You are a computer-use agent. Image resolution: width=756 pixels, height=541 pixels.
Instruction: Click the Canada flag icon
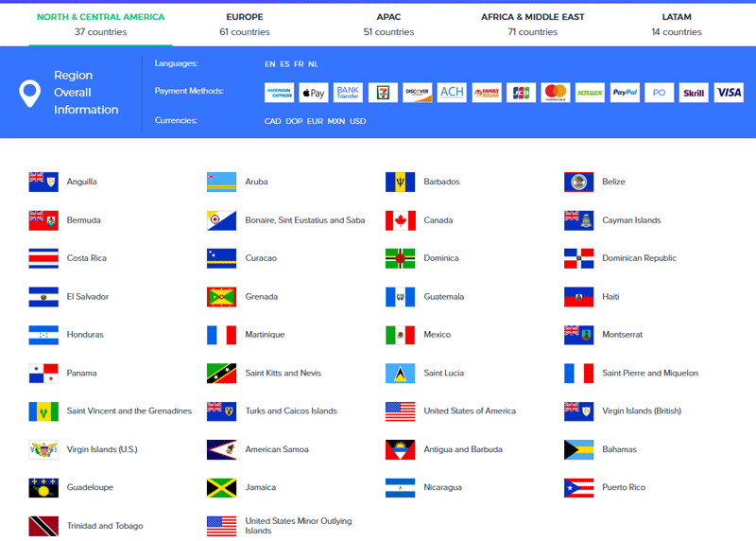coord(401,220)
